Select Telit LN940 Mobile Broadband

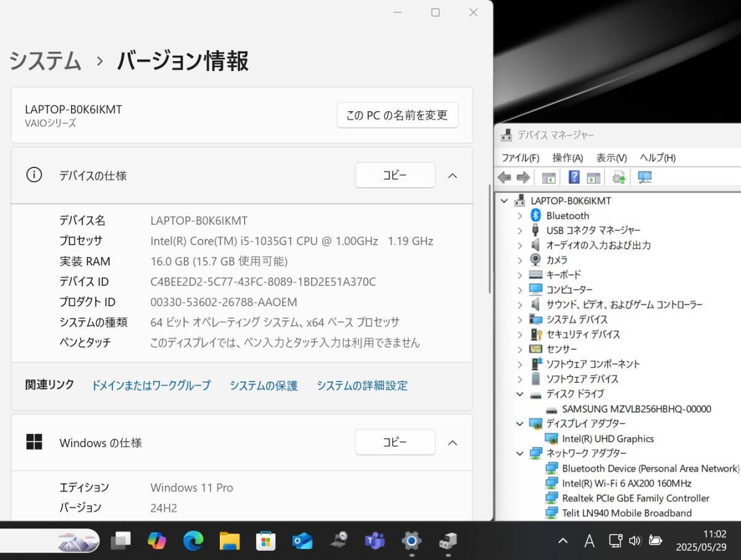coord(627,513)
